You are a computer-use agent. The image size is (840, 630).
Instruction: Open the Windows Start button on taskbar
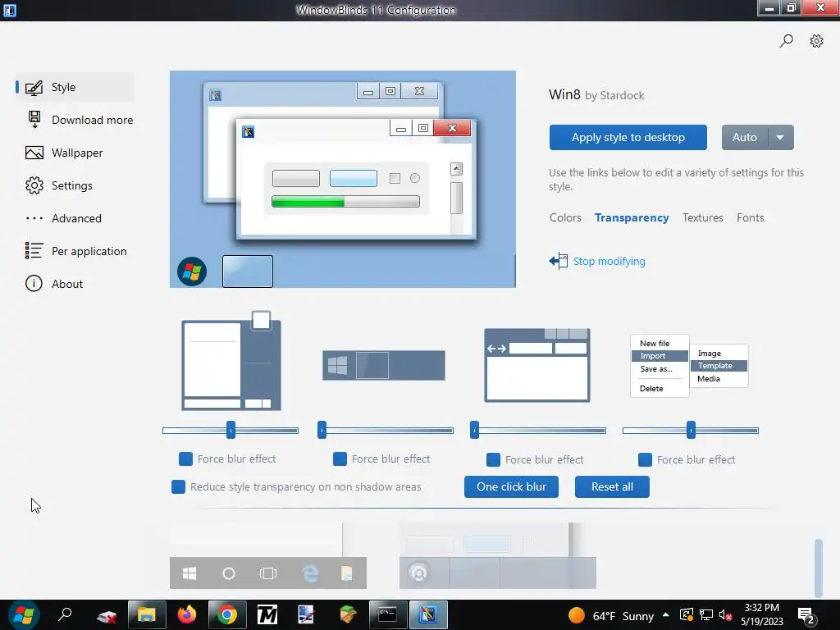(x=24, y=615)
